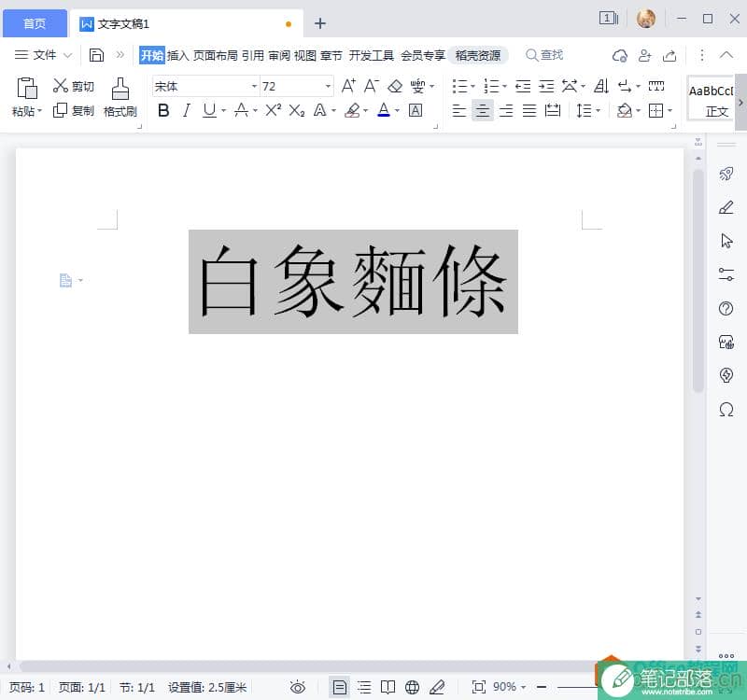Click the Sort A-Z icon
Screen dimensions: 747x700
point(601,86)
